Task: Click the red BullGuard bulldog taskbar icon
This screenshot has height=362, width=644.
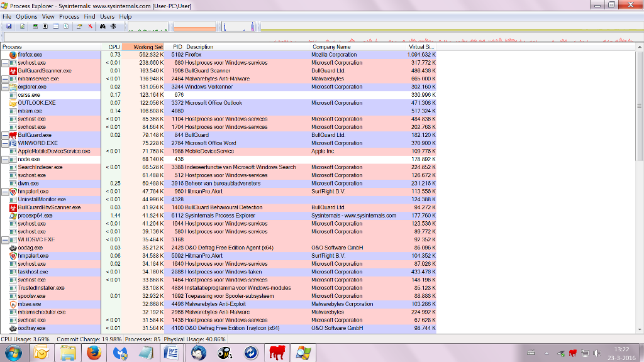Action: 277,353
